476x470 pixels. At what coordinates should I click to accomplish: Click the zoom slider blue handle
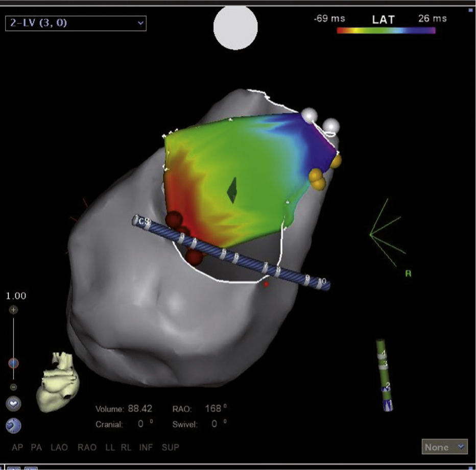[x=13, y=363]
